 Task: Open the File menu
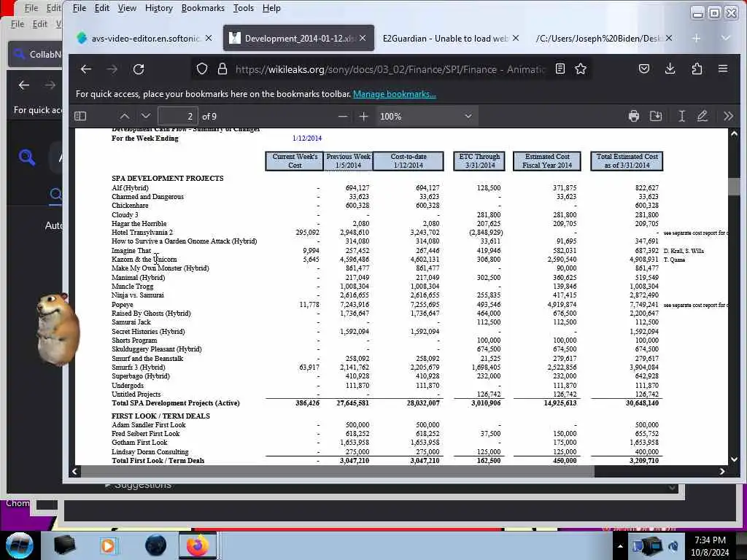tap(79, 8)
